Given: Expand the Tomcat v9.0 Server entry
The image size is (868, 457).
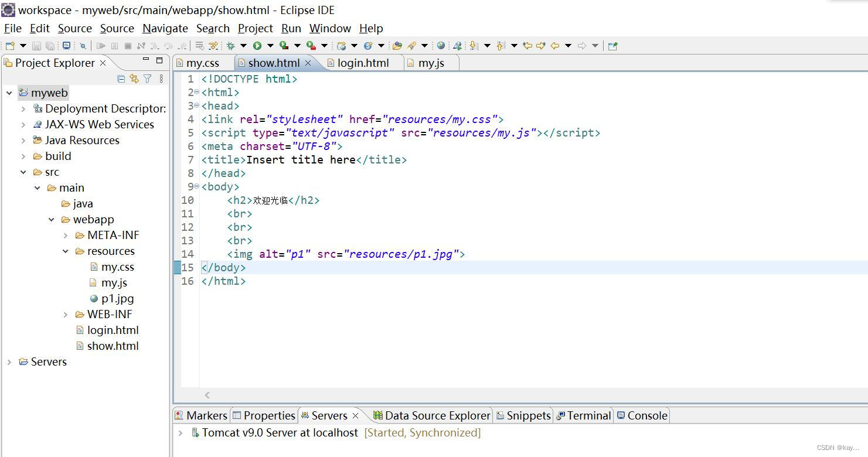Looking at the screenshot, I should point(181,432).
